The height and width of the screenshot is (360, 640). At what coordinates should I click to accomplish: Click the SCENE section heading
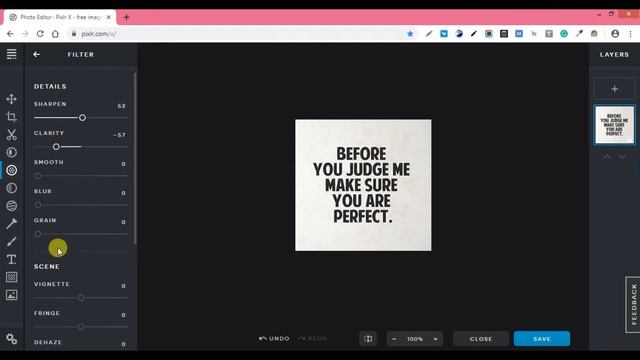[x=47, y=267]
